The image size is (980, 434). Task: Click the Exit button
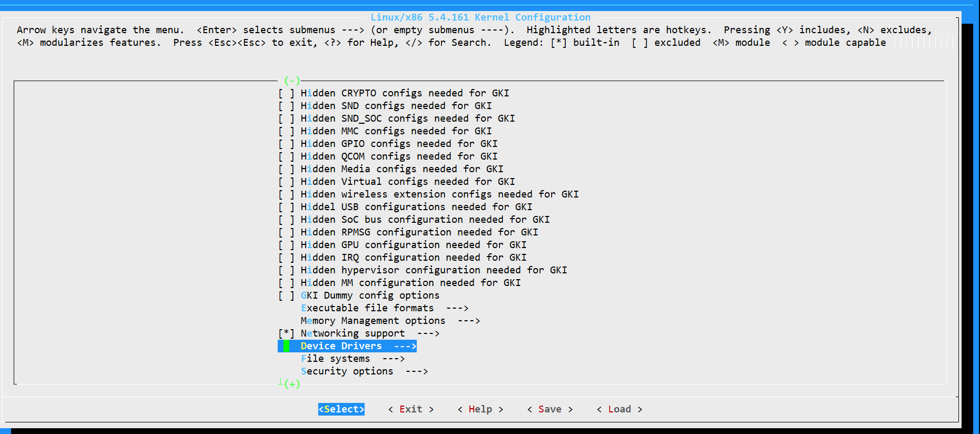tap(411, 409)
